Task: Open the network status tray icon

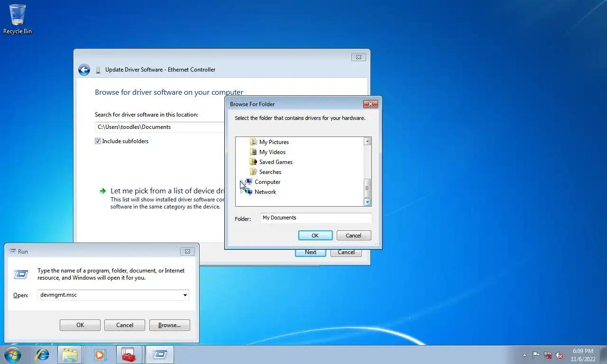Action: tap(548, 355)
